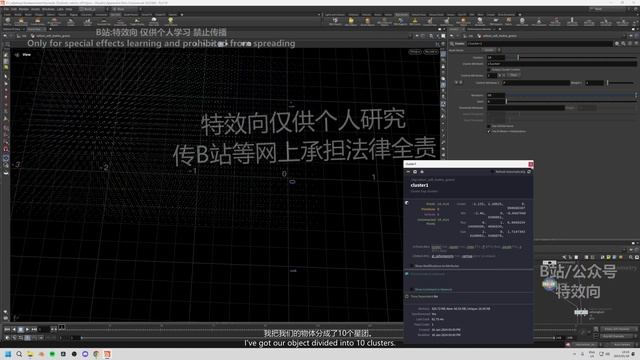Adjust the Clusters slider handle
Image resolution: width=640 pixels, height=360 pixels.
518,58
